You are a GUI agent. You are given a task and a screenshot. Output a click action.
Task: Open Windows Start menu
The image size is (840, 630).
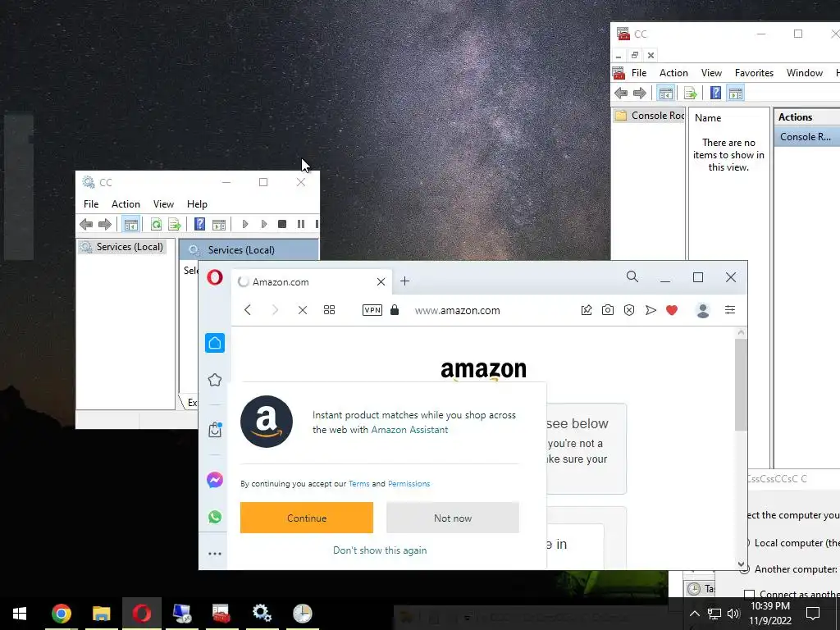[20, 614]
